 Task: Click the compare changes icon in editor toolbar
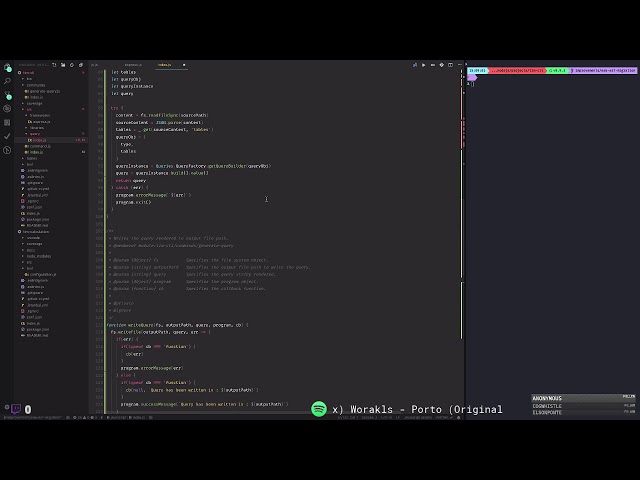(x=415, y=65)
